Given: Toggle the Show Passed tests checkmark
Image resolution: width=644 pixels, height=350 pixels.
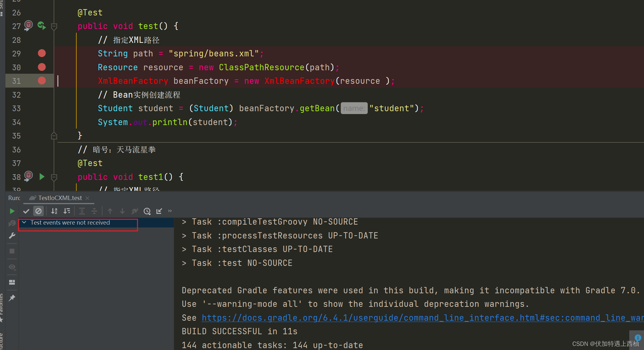Looking at the screenshot, I should pos(26,211).
